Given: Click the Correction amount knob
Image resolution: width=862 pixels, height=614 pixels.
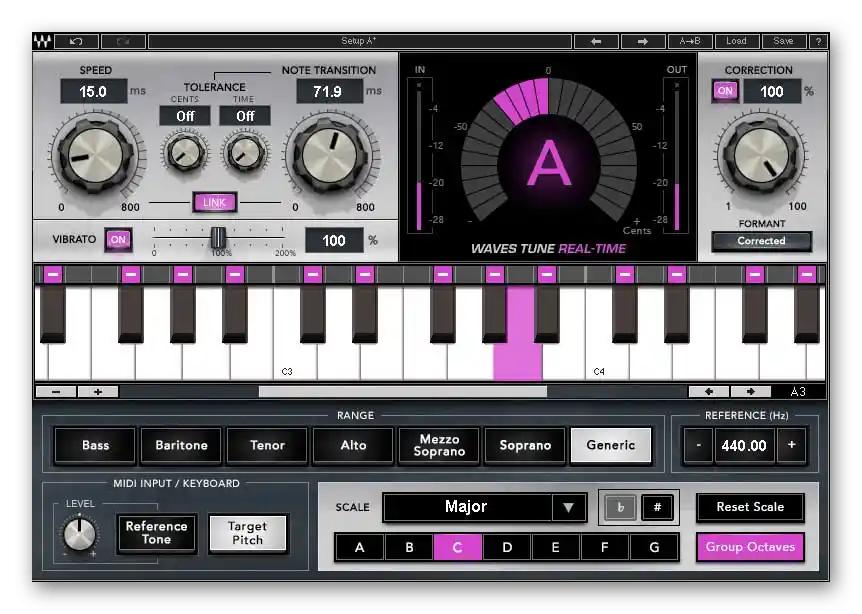Looking at the screenshot, I should pos(761,156).
